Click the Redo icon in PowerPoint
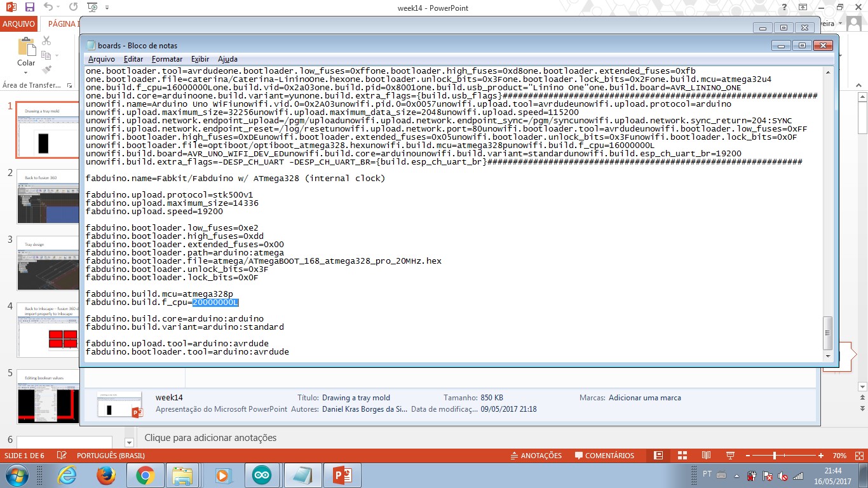868x488 pixels. pyautogui.click(x=73, y=7)
